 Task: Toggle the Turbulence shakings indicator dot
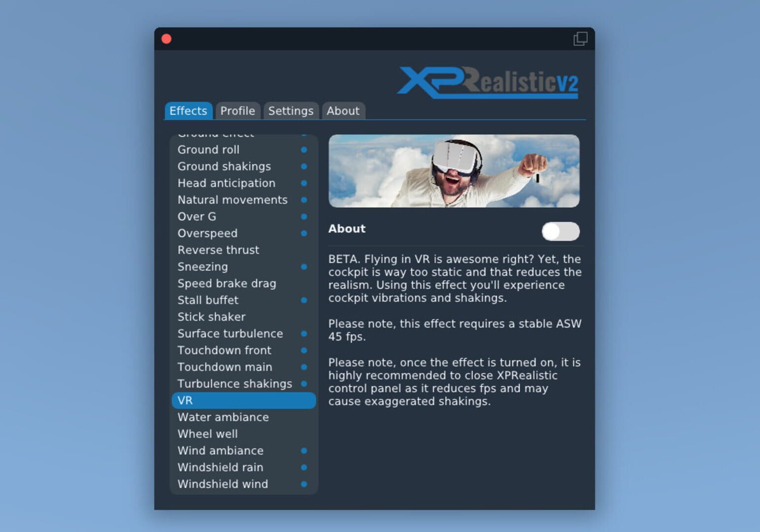(x=304, y=384)
